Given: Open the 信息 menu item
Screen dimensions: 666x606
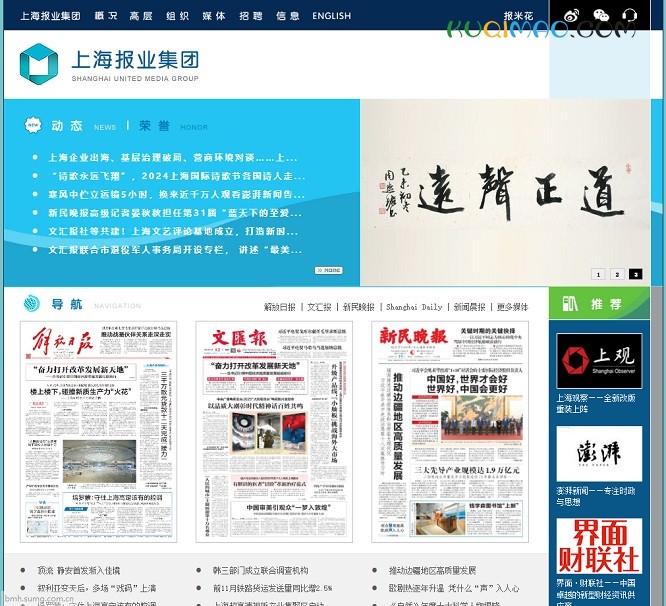Looking at the screenshot, I should point(288,16).
